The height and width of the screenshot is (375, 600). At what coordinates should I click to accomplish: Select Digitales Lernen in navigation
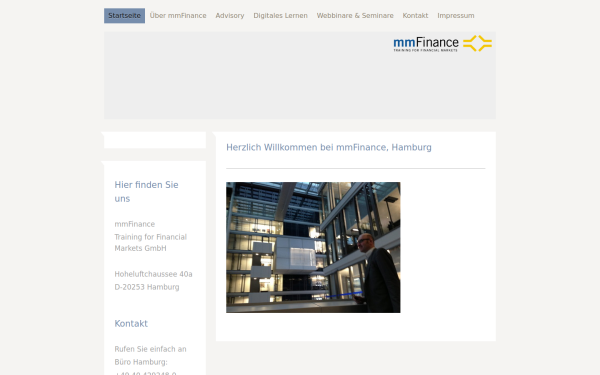tap(280, 16)
